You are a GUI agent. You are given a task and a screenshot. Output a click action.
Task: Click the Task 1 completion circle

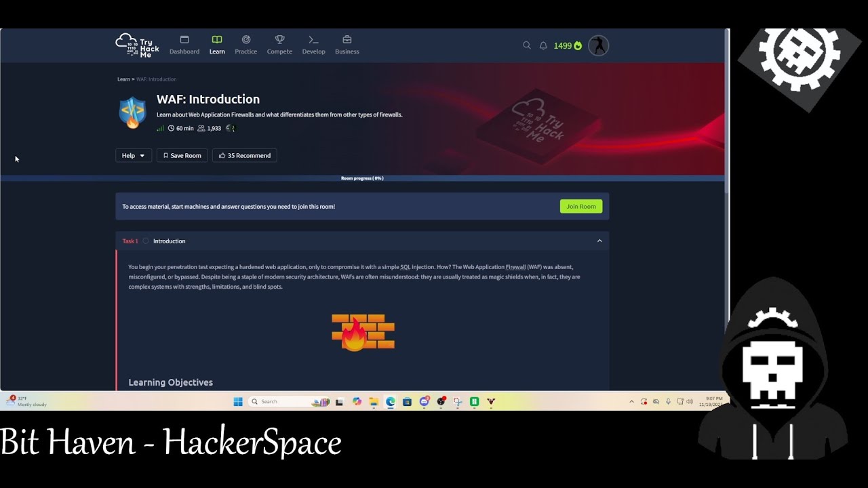[146, 241]
